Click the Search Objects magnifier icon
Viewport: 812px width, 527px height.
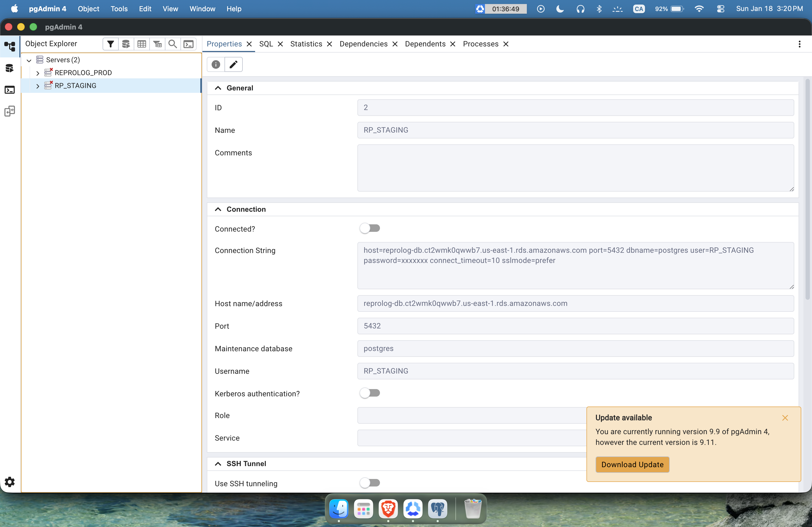[x=173, y=44]
